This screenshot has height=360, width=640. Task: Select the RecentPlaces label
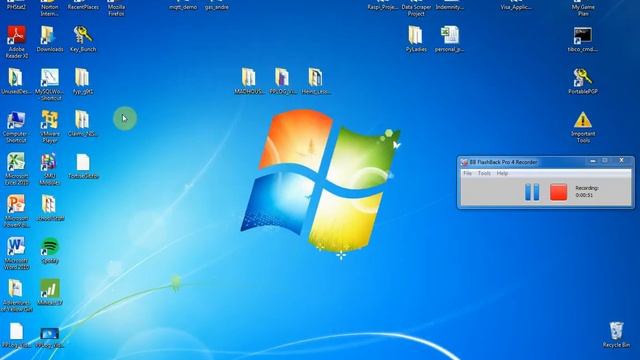tap(83, 7)
